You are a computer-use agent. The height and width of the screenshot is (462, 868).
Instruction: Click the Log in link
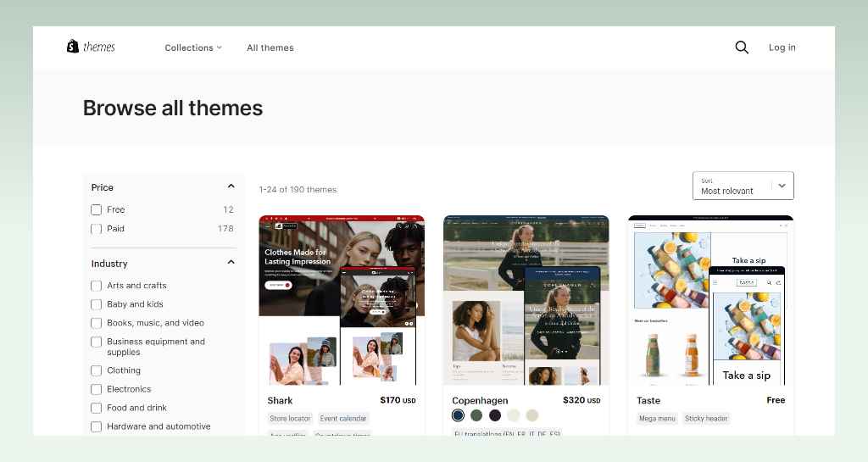tap(782, 47)
